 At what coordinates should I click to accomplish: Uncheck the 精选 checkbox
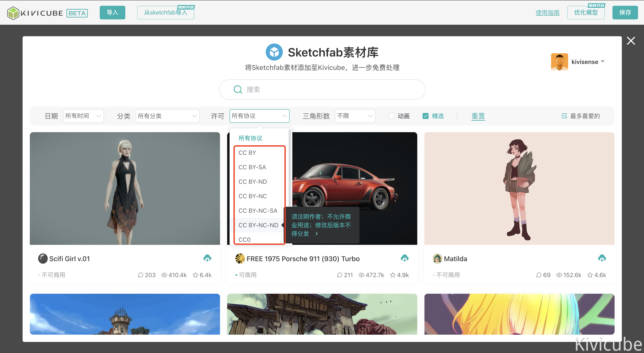point(425,116)
